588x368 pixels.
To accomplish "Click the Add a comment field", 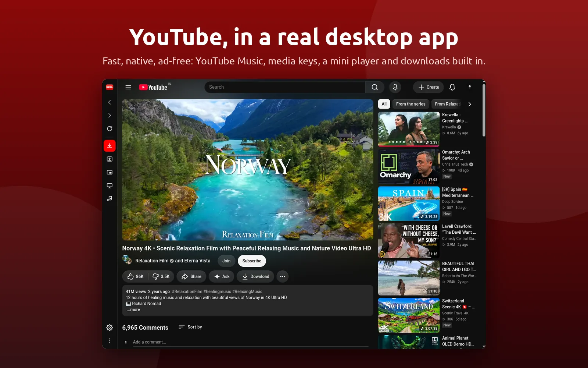I will coord(251,342).
